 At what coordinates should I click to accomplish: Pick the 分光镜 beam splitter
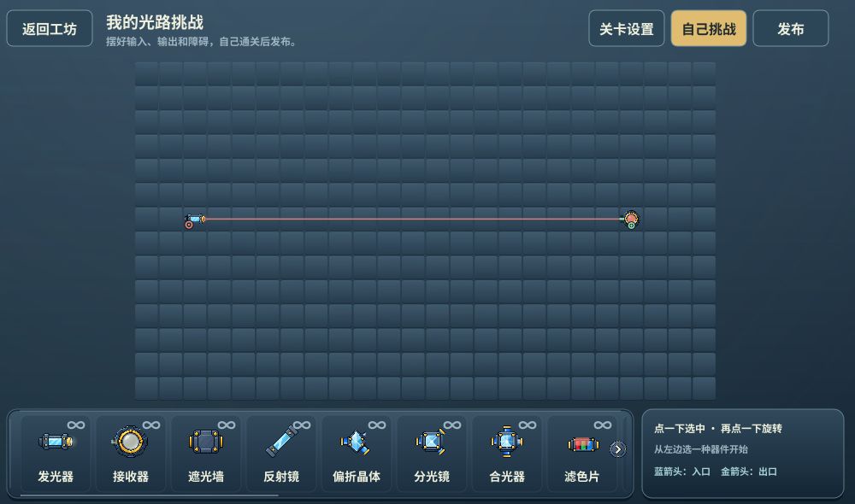[431, 454]
